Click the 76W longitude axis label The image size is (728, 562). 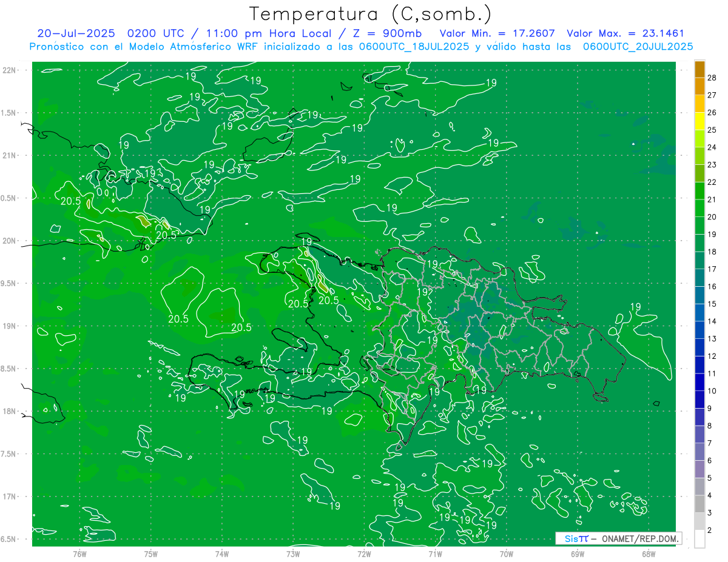[x=79, y=554]
